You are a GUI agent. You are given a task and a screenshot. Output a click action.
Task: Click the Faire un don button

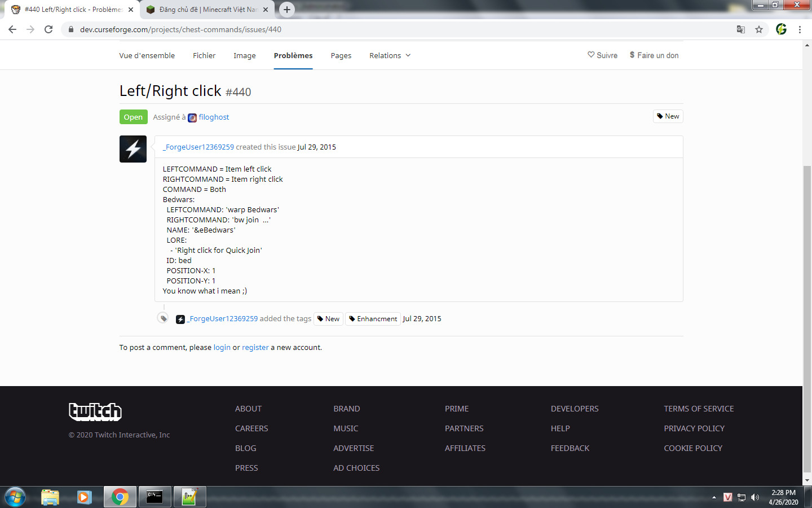tap(654, 55)
